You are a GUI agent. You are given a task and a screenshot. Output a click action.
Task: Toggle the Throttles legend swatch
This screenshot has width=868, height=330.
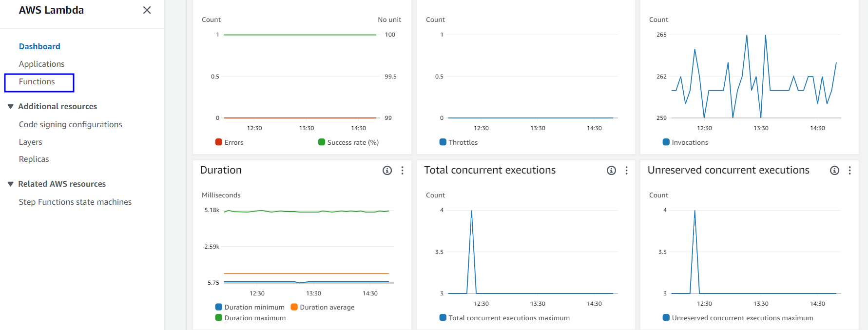pos(443,142)
